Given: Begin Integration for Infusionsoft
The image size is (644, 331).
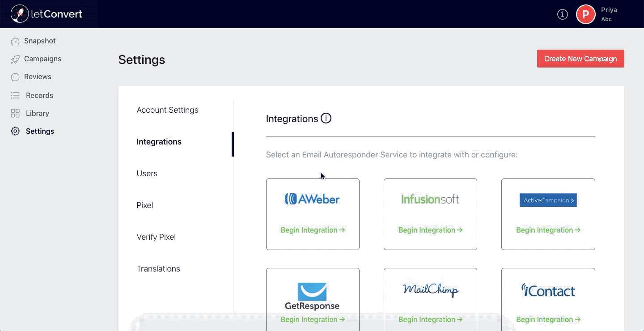Looking at the screenshot, I should pyautogui.click(x=430, y=230).
